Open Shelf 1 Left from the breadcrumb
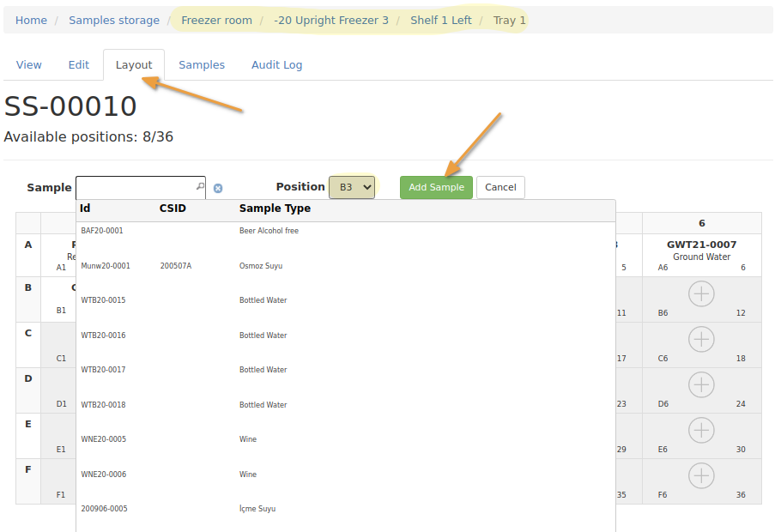Viewport: 775px width, 532px height. click(x=440, y=19)
